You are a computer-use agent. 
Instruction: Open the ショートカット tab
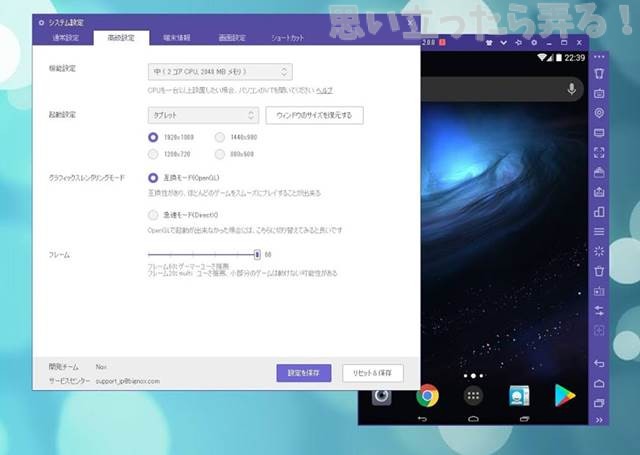287,38
